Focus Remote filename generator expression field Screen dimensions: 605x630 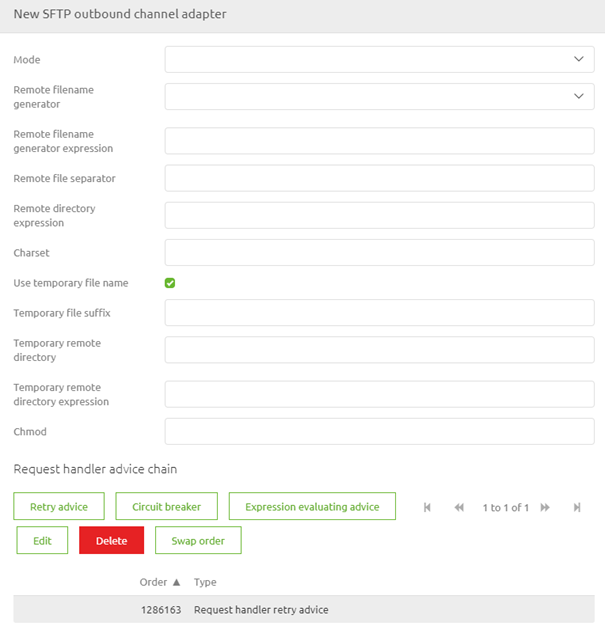(x=379, y=141)
